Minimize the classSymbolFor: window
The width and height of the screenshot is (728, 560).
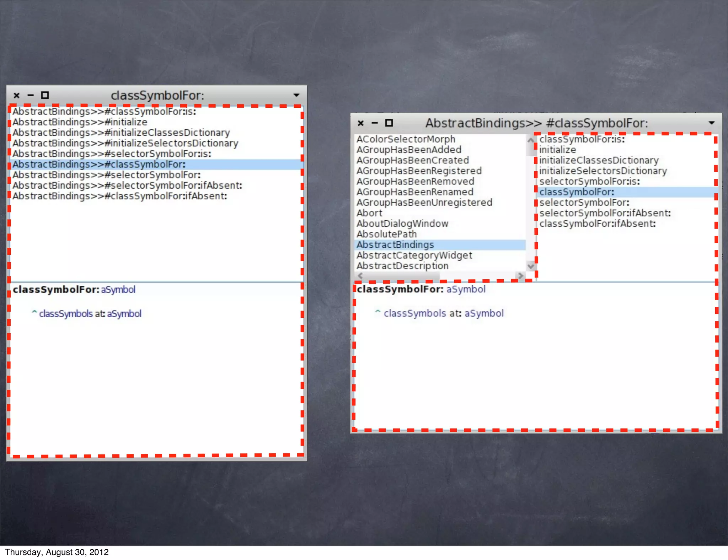point(31,95)
